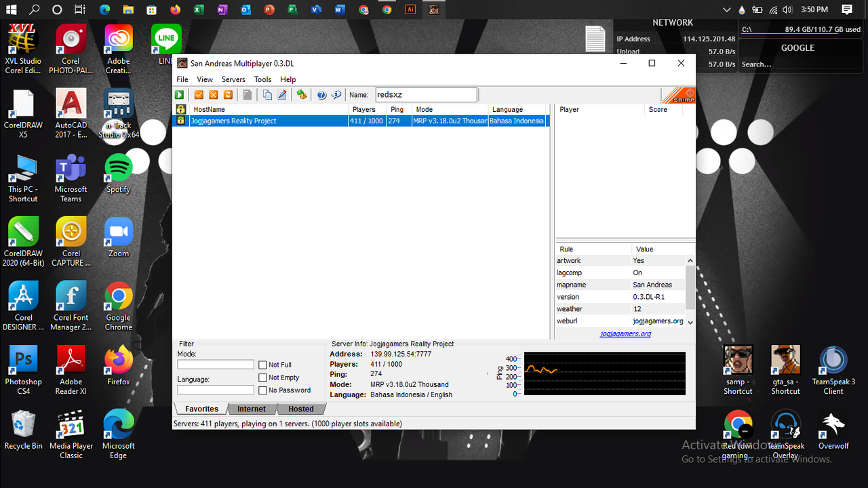Enable the Not Empty filter checkbox
The image size is (868, 488).
pos(263,378)
